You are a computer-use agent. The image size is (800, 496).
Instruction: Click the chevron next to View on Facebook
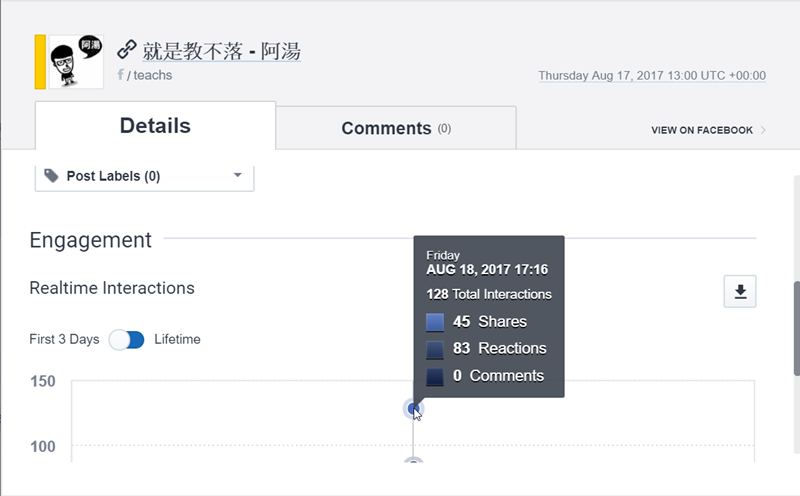764,130
